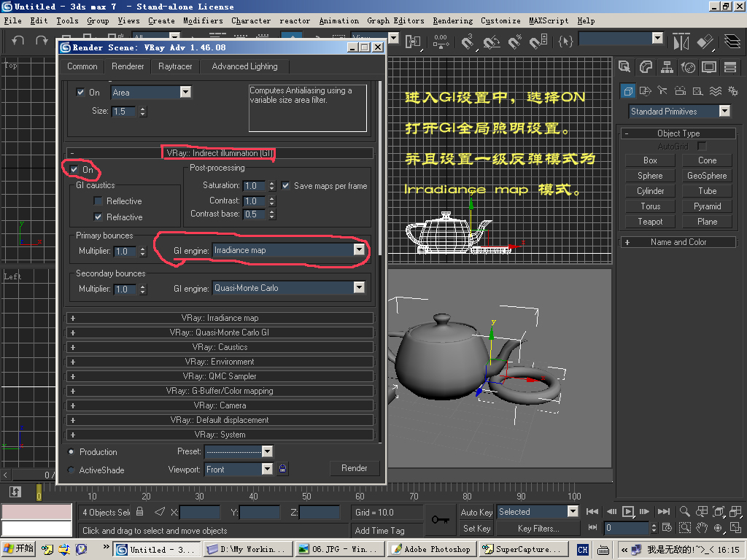747x560 pixels.
Task: Select the Space Warps category icon
Action: tap(716, 90)
